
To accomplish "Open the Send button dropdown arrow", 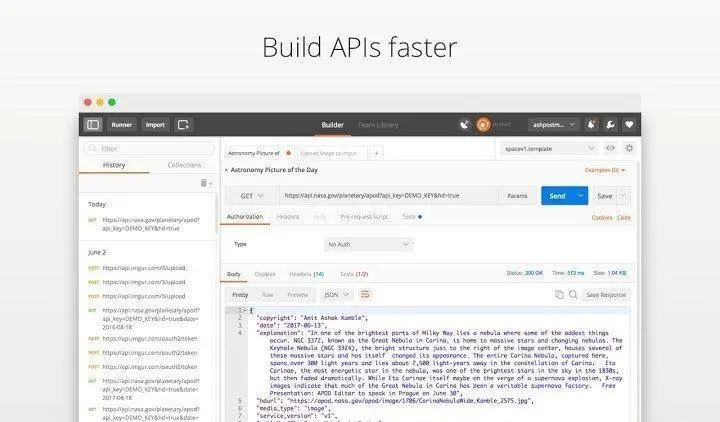I will pyautogui.click(x=580, y=196).
